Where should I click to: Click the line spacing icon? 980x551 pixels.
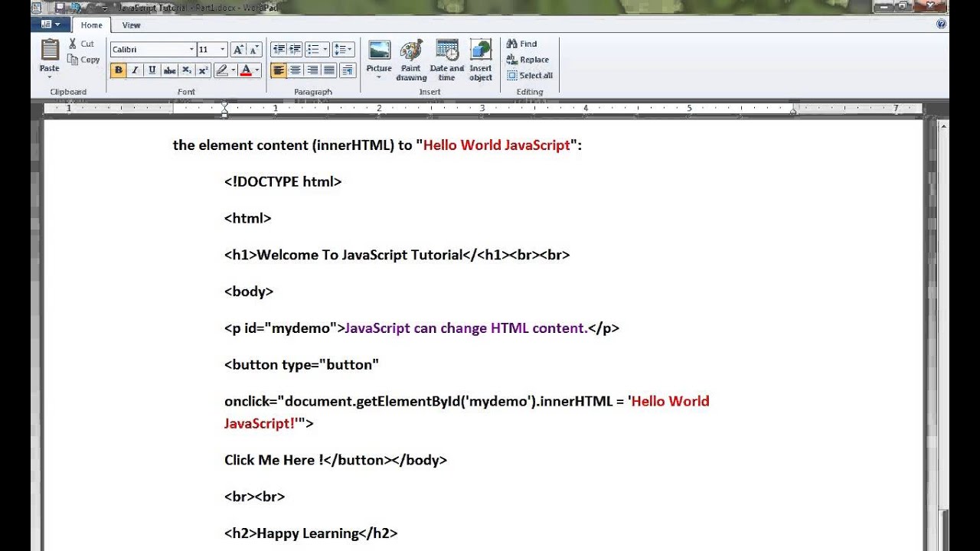point(339,50)
